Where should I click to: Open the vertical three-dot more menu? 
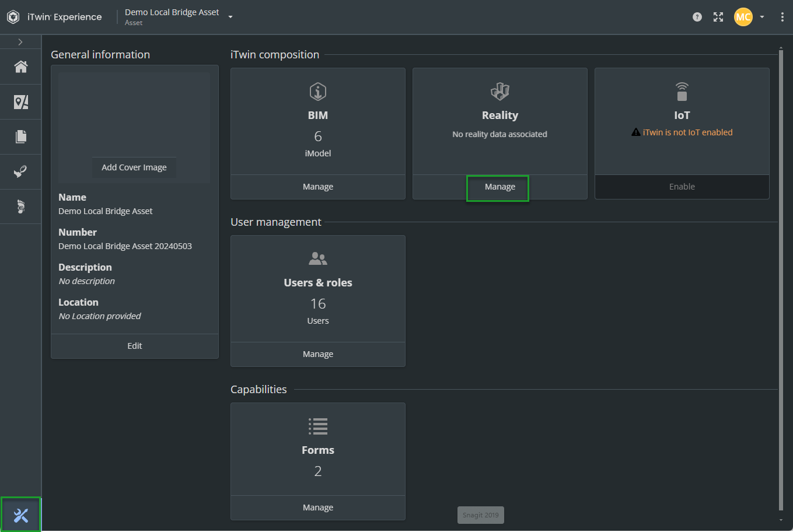pyautogui.click(x=782, y=17)
